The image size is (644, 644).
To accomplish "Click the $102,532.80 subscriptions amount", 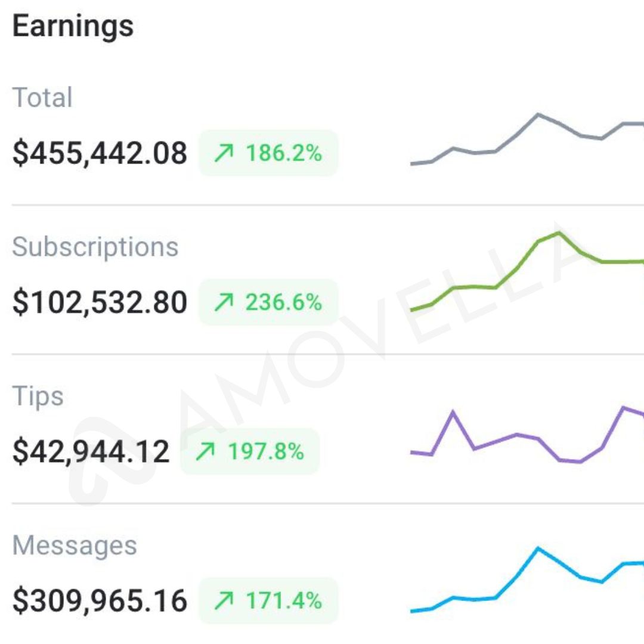I will pos(100,303).
